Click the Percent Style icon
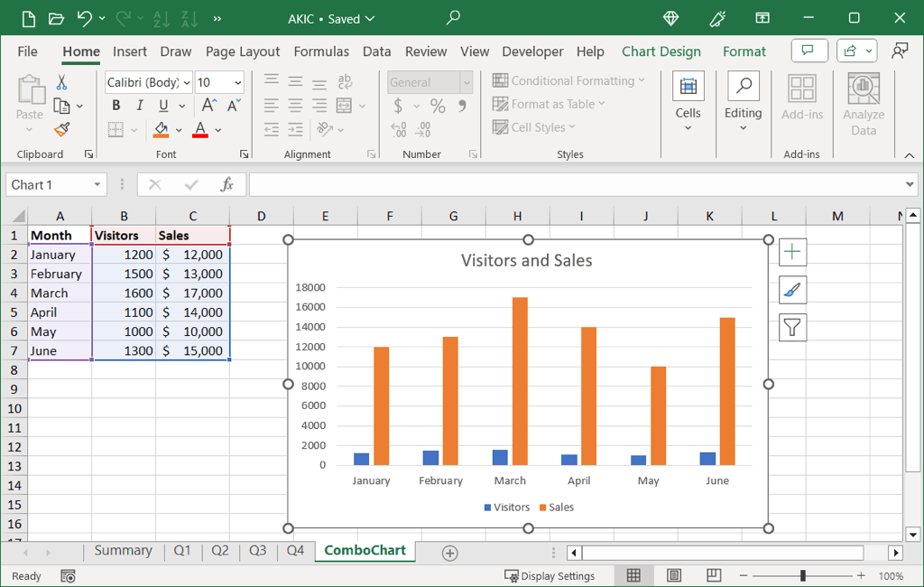The image size is (924, 587). point(438,106)
